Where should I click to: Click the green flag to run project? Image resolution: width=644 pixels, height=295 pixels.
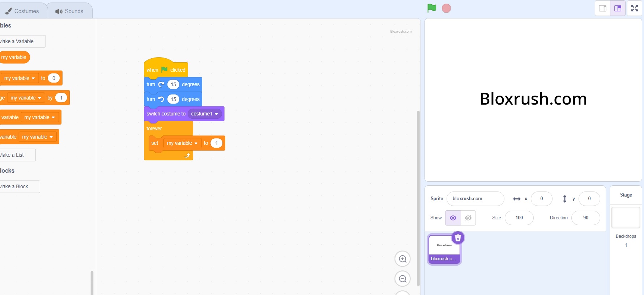(x=432, y=8)
